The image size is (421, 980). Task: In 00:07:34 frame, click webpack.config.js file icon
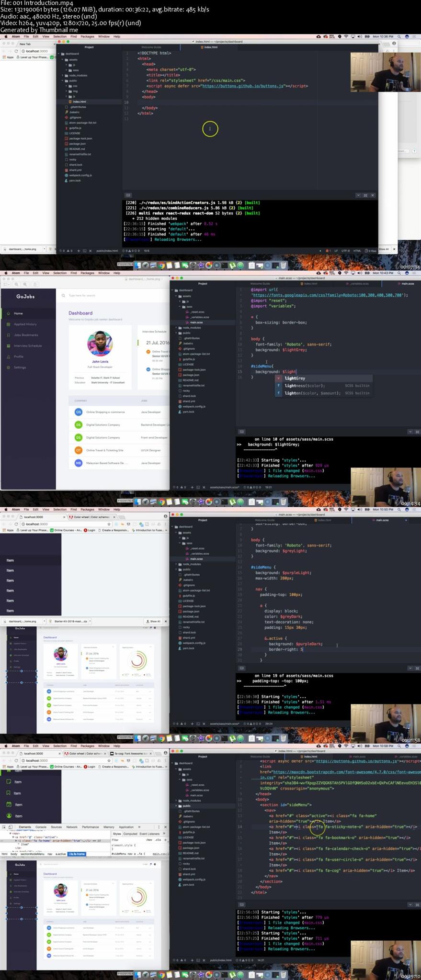coord(67,176)
